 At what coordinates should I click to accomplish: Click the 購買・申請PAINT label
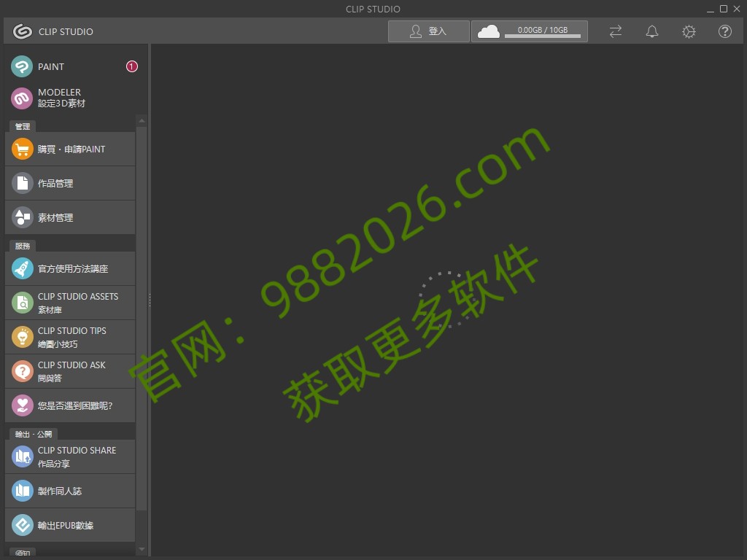tap(71, 149)
